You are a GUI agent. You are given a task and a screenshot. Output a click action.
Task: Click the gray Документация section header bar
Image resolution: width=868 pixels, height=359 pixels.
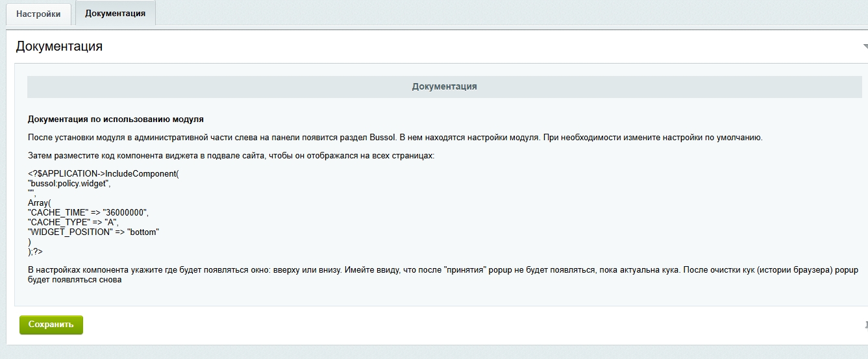[444, 86]
